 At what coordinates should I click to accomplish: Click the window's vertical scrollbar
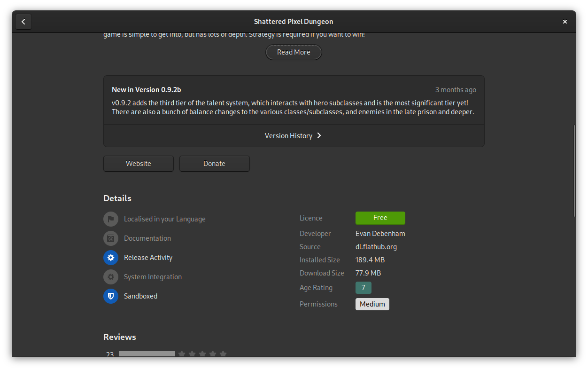(x=574, y=171)
